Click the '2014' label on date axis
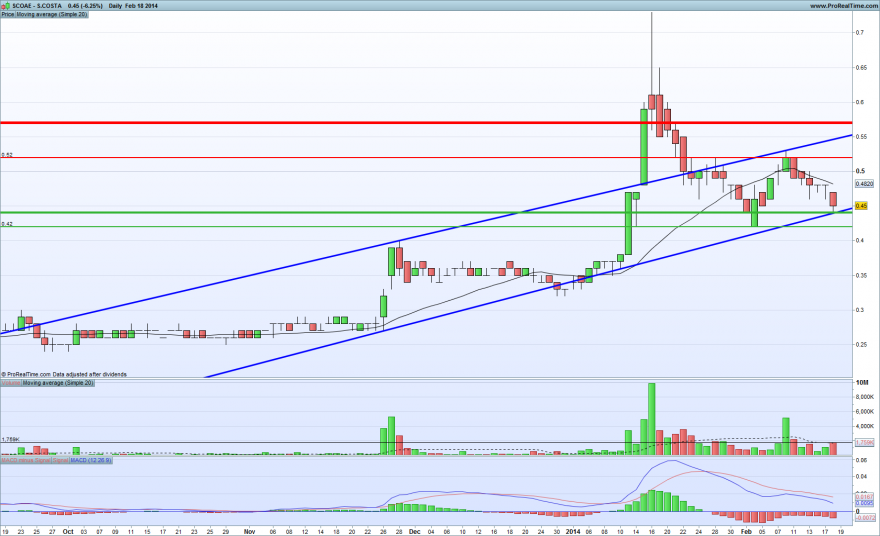This screenshot has width=880, height=536. tap(573, 531)
